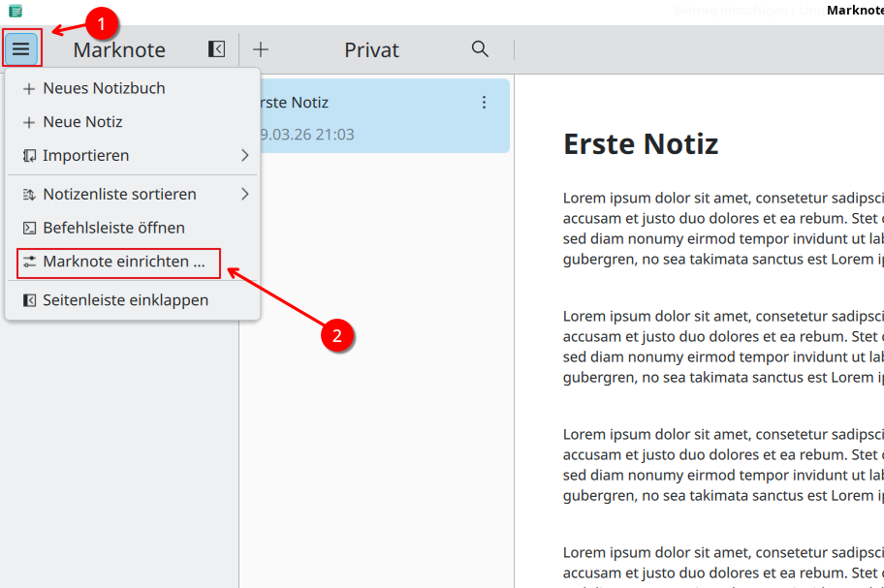The height and width of the screenshot is (588, 884).
Task: Expand the arrow next to Importieren
Action: [x=245, y=155]
